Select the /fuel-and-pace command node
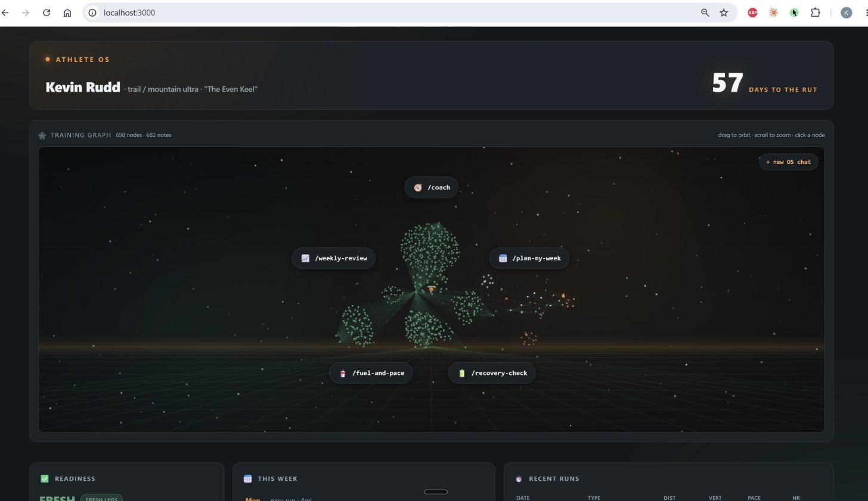 click(371, 373)
